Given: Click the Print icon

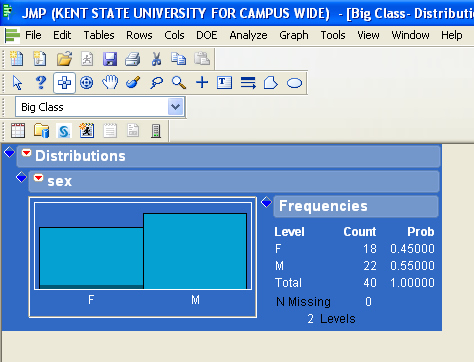Looking at the screenshot, I should 132,59.
